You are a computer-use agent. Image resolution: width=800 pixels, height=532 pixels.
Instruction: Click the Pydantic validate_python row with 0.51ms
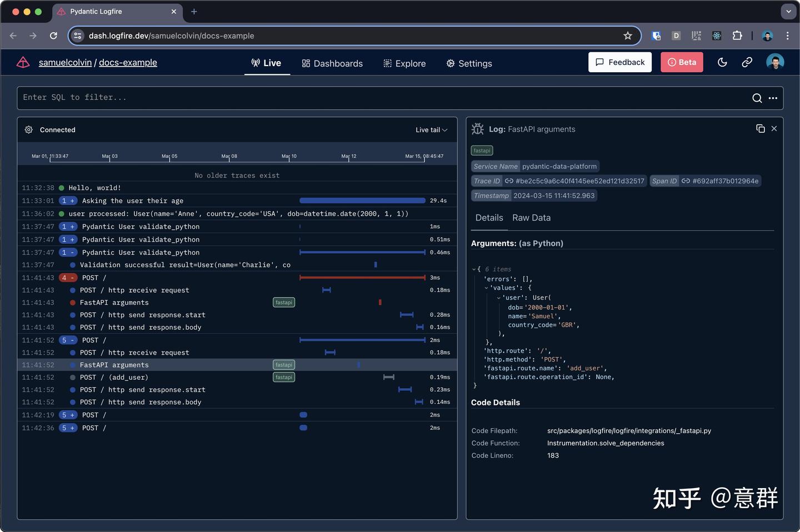[x=237, y=239]
